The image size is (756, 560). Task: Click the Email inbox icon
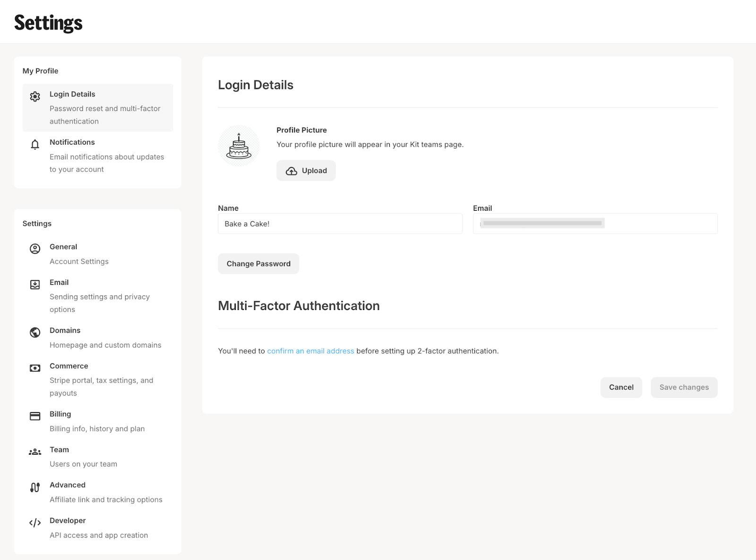(x=35, y=284)
